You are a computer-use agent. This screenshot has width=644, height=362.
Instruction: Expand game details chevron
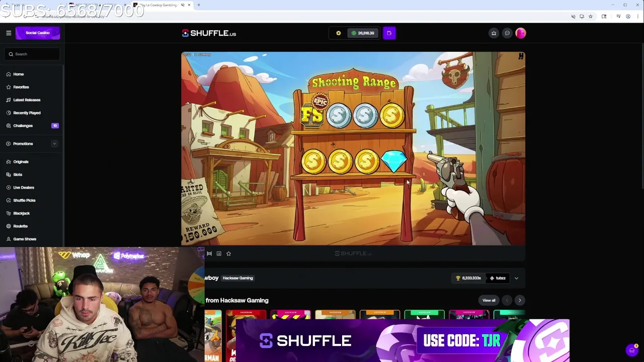point(516,278)
